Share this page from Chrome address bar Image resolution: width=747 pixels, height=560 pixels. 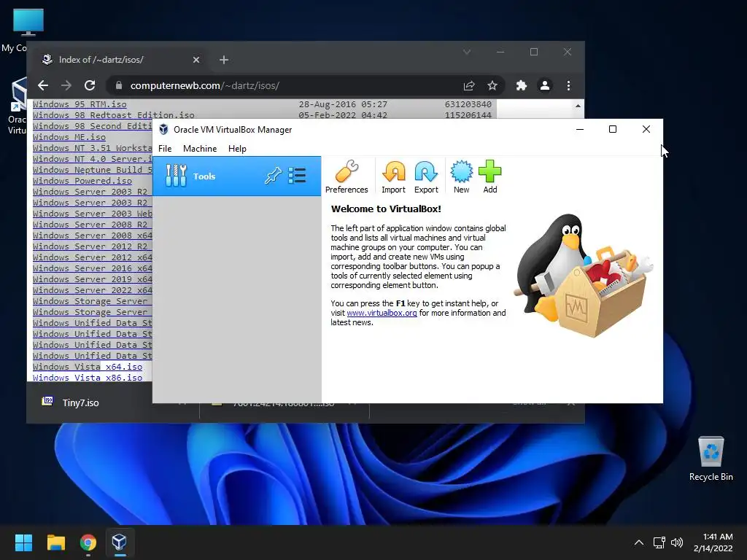point(469,86)
